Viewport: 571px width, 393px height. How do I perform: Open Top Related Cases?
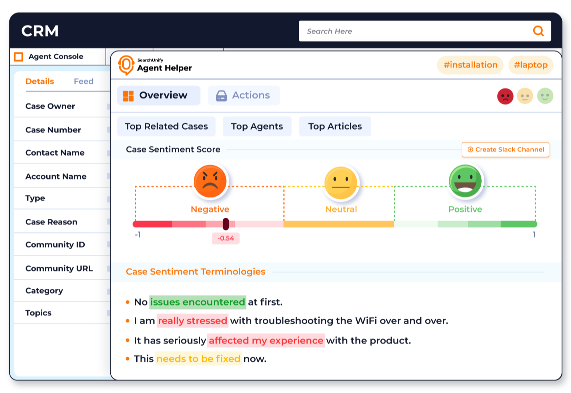pos(166,126)
